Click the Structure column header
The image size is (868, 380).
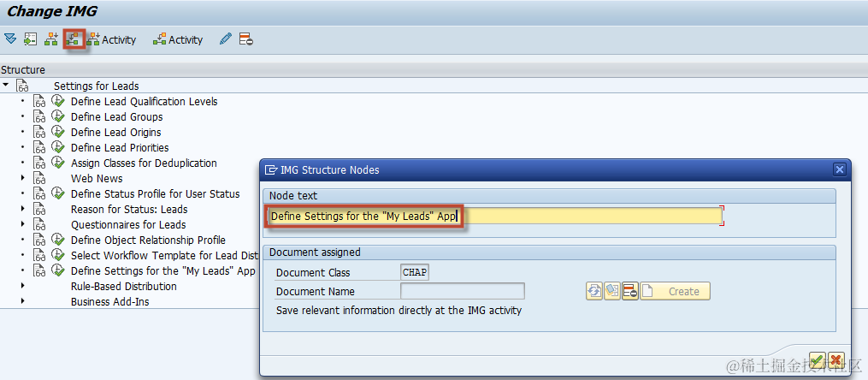click(23, 70)
